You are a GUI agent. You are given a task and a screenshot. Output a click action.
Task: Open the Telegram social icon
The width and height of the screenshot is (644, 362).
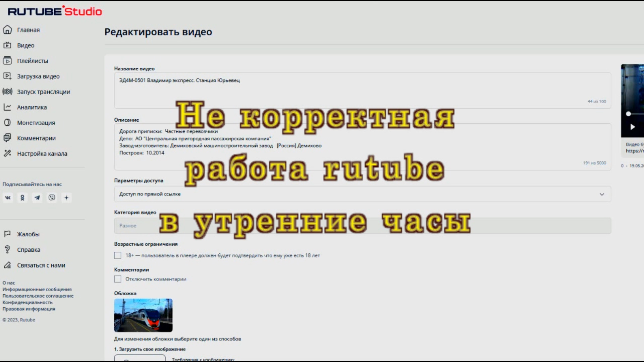tap(37, 198)
